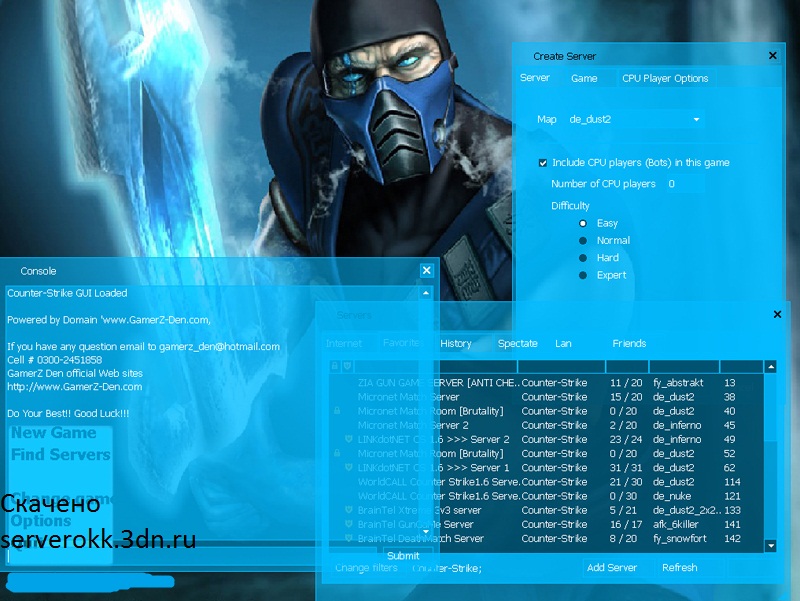Click the afk_6killer map cell
The width and height of the screenshot is (800, 601).
click(x=676, y=524)
